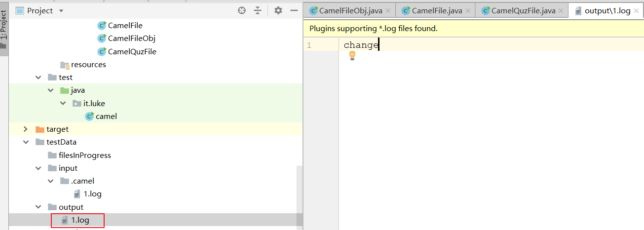Viewport: 644px width, 230px height.
Task: Click the plugins supporting *.log notification
Action: pos(374,29)
